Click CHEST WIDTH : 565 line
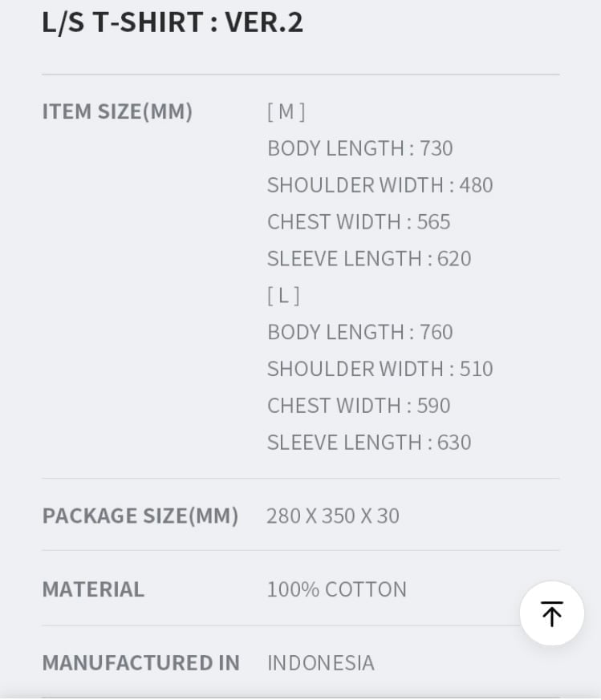601x700 pixels. tap(359, 222)
